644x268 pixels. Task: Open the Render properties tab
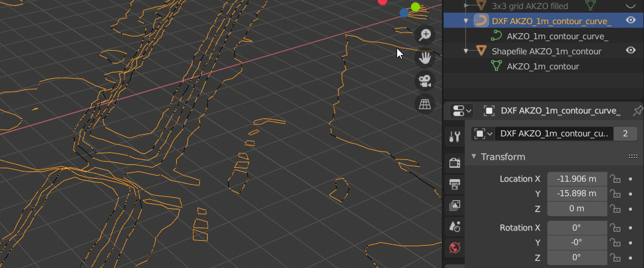click(x=454, y=163)
